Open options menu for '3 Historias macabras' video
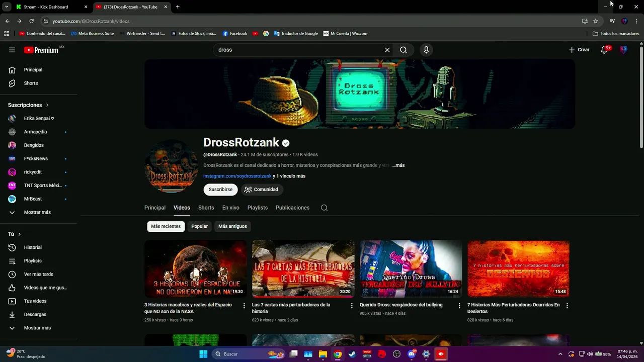 click(244, 306)
